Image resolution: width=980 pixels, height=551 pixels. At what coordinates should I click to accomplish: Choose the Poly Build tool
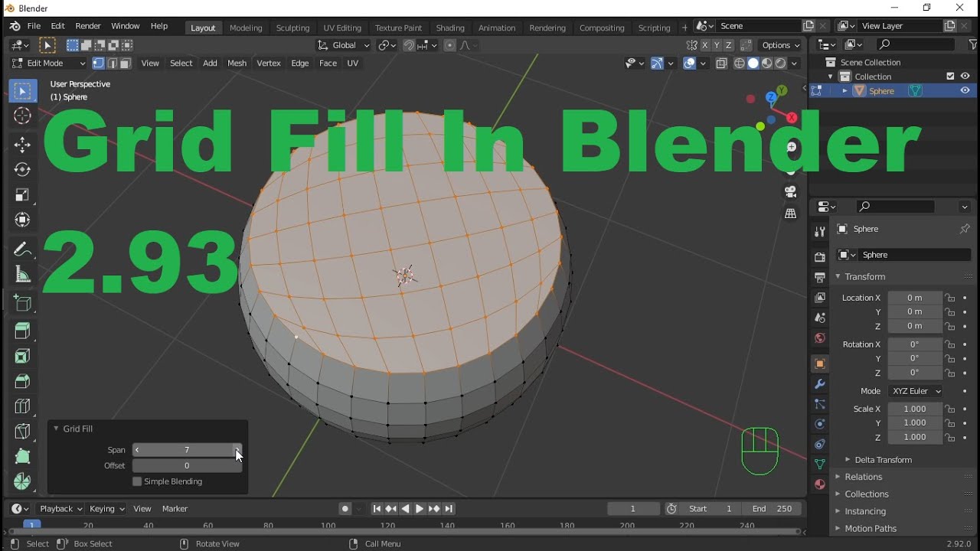pyautogui.click(x=22, y=457)
